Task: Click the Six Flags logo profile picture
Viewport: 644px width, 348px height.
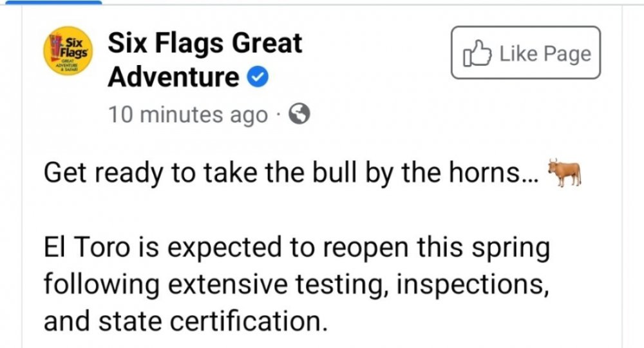Action: [x=68, y=53]
